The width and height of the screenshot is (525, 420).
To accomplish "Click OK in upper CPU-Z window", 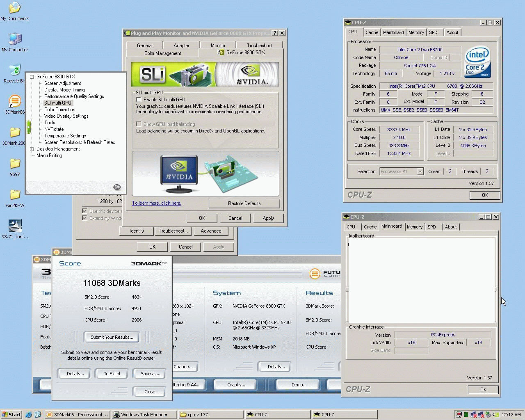I will pyautogui.click(x=485, y=195).
